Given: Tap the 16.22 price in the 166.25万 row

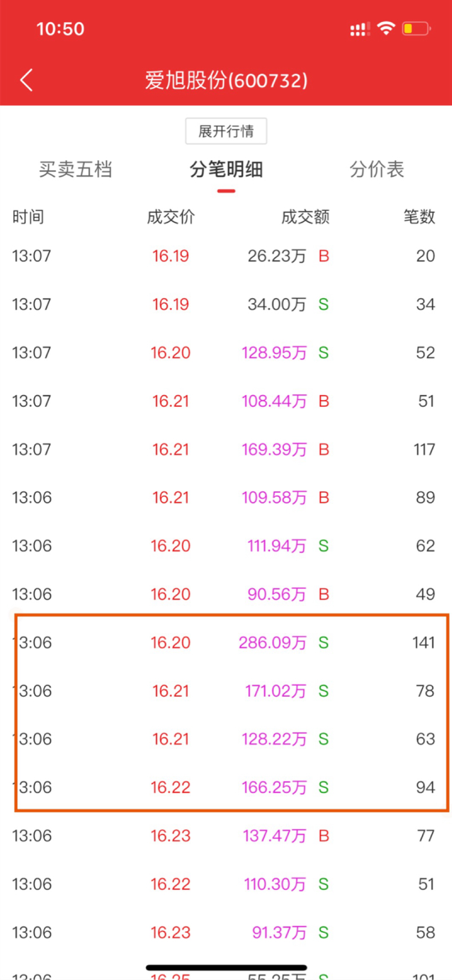Looking at the screenshot, I should 171,787.
